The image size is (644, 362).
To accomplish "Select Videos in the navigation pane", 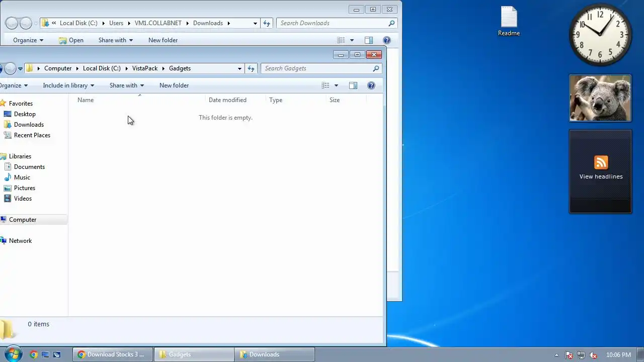I will coord(23,199).
